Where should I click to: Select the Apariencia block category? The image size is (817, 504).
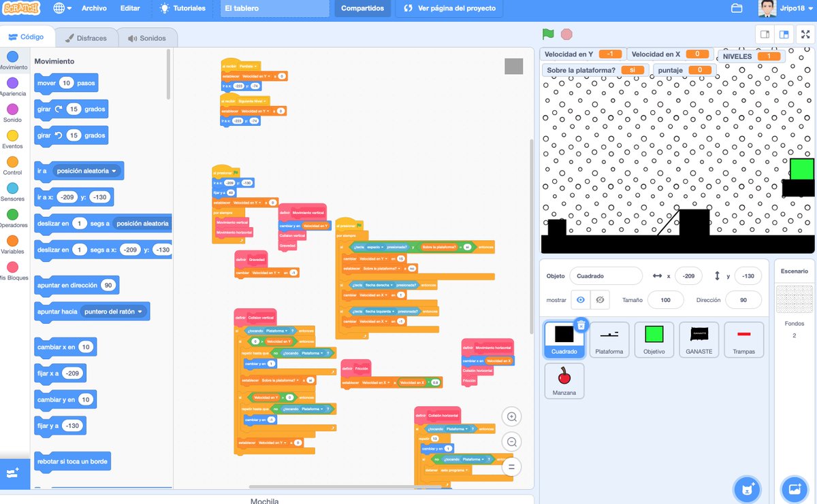[12, 86]
